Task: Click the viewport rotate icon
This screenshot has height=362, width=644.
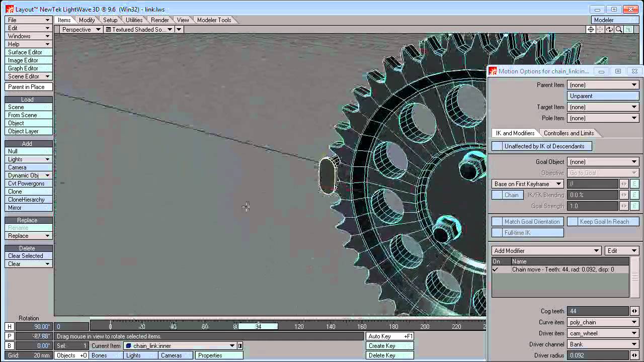Action: [609, 30]
